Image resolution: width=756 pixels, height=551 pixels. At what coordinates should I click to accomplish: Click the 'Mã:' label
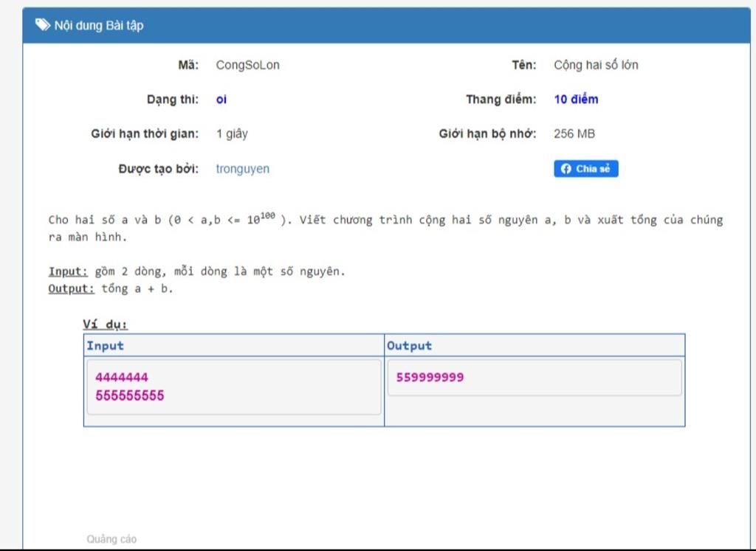(x=188, y=64)
